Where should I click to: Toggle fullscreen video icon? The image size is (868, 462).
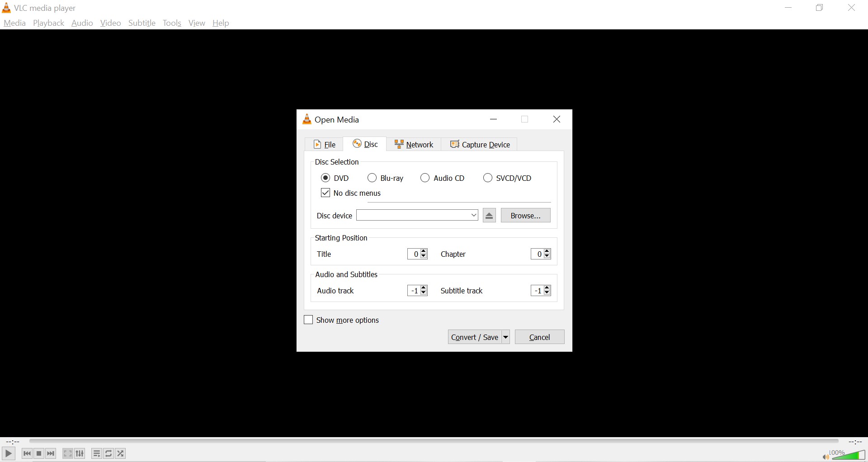[68, 453]
